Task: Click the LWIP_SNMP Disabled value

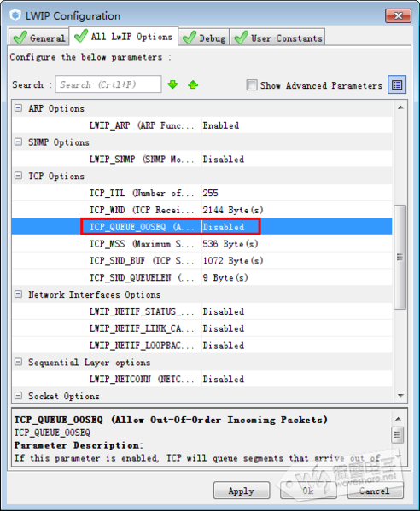Action: coord(224,160)
